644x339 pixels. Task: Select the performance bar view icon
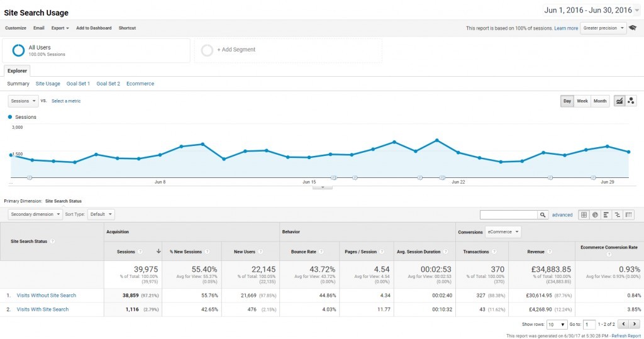click(606, 214)
